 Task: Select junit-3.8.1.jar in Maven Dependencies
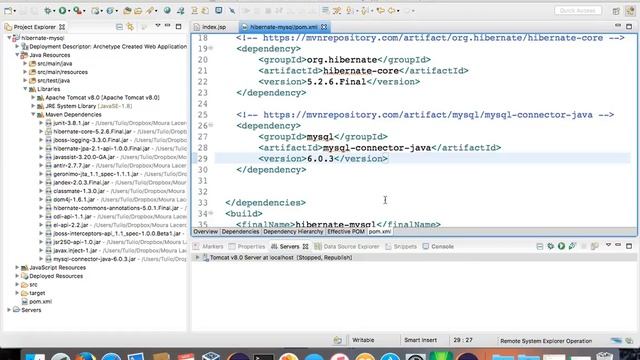tap(71, 123)
